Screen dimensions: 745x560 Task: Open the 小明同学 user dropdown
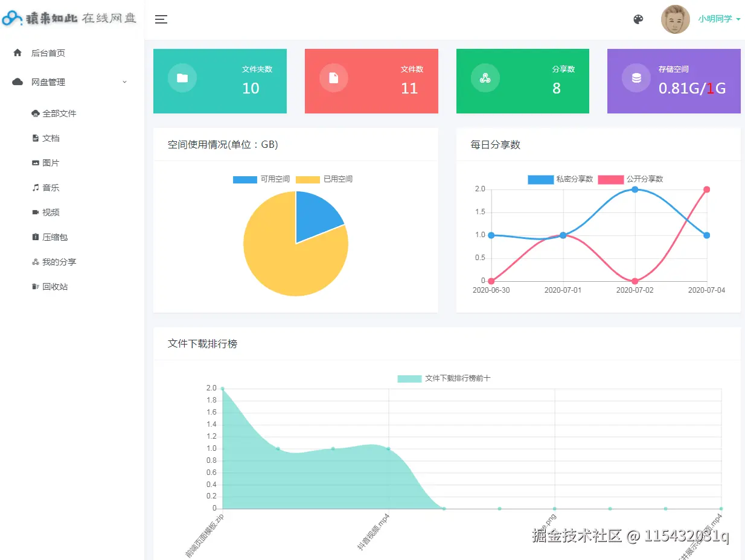[719, 19]
